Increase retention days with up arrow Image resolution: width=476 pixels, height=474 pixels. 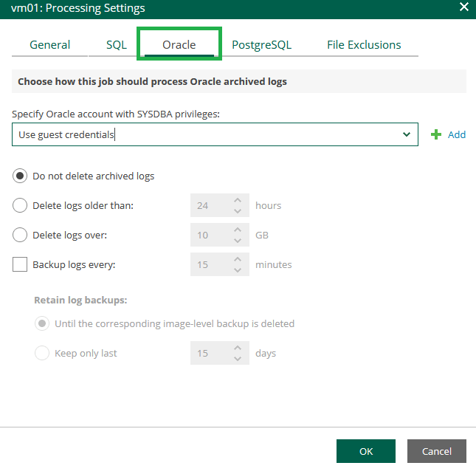238,348
